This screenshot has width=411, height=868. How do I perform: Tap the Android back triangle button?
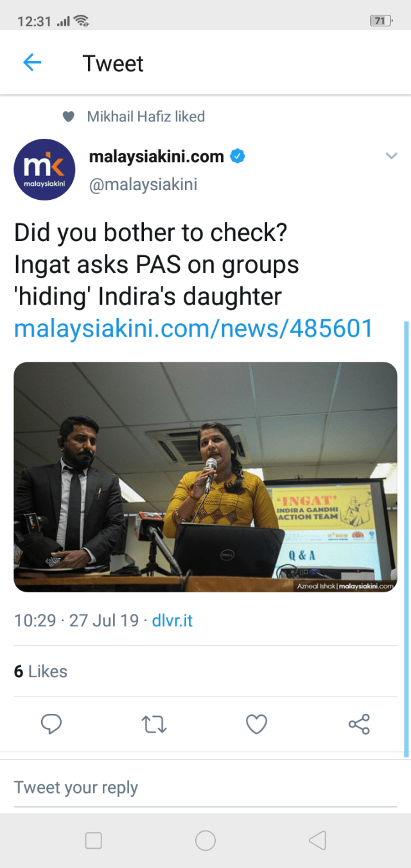[x=317, y=840]
